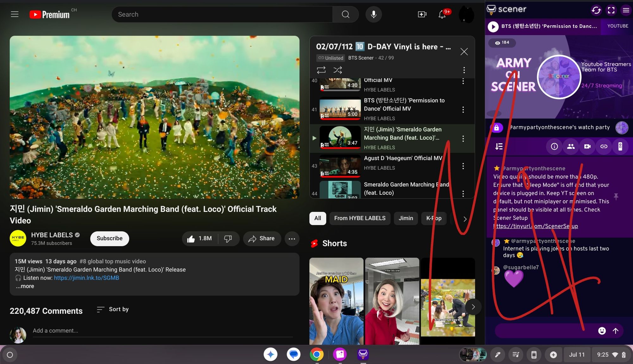Open Scener remote control icon

(620, 146)
